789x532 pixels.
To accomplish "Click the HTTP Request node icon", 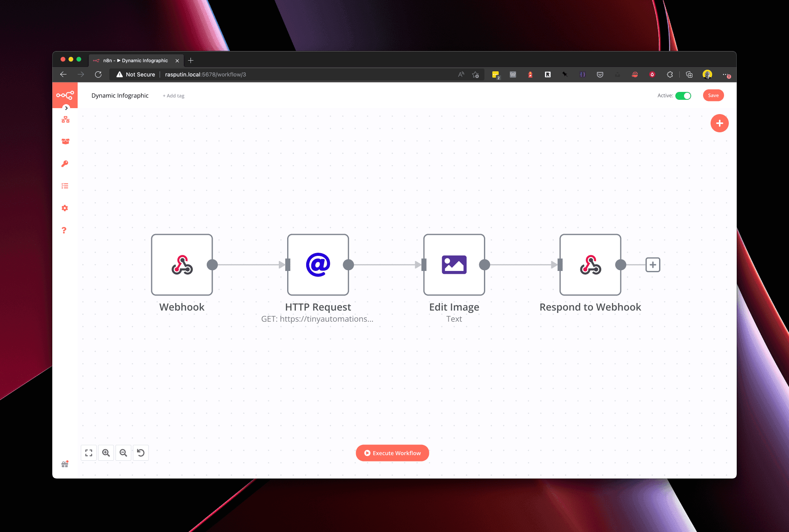I will coord(318,264).
